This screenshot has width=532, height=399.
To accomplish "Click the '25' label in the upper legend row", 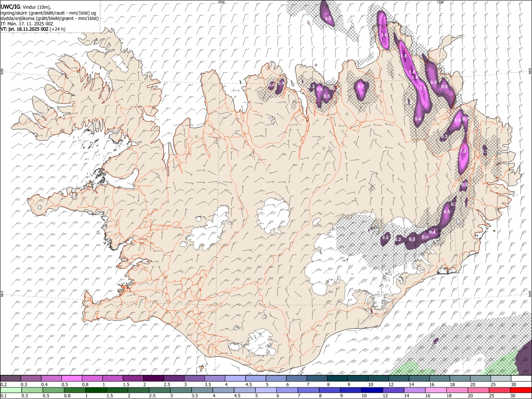I will click(x=493, y=384).
